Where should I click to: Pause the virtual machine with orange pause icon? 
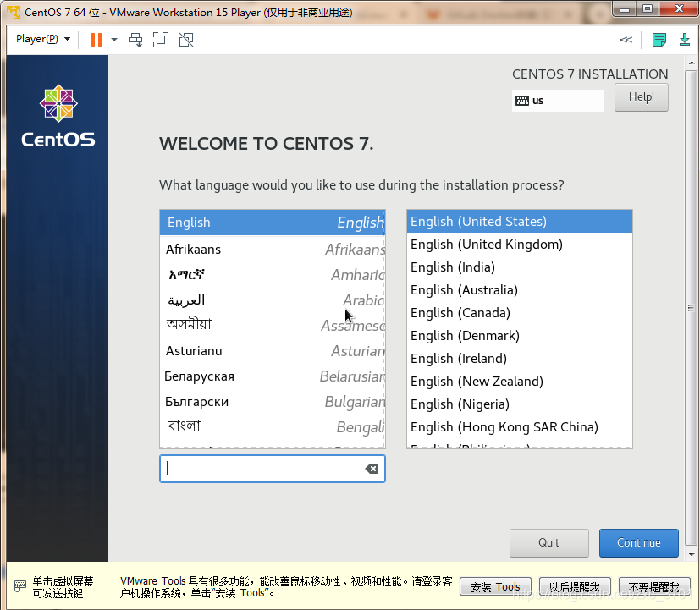96,40
